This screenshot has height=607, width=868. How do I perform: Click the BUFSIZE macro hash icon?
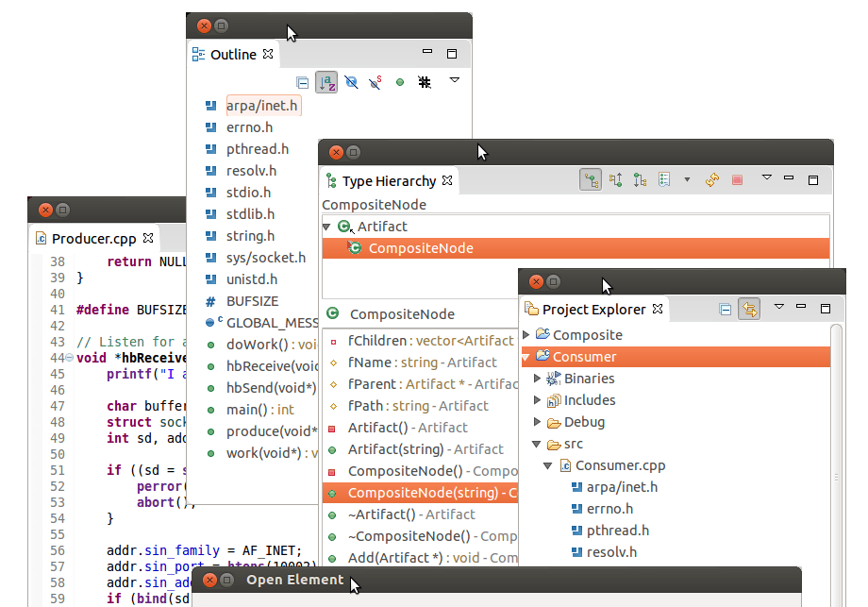point(210,301)
